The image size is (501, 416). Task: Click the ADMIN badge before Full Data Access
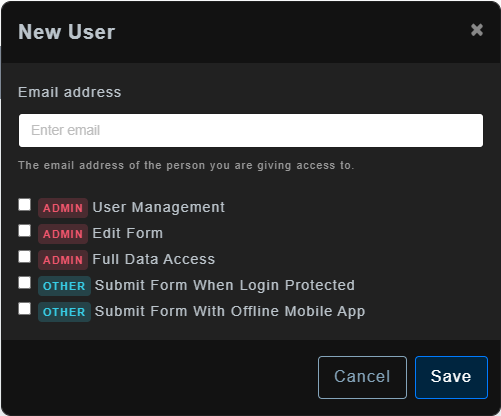63,260
